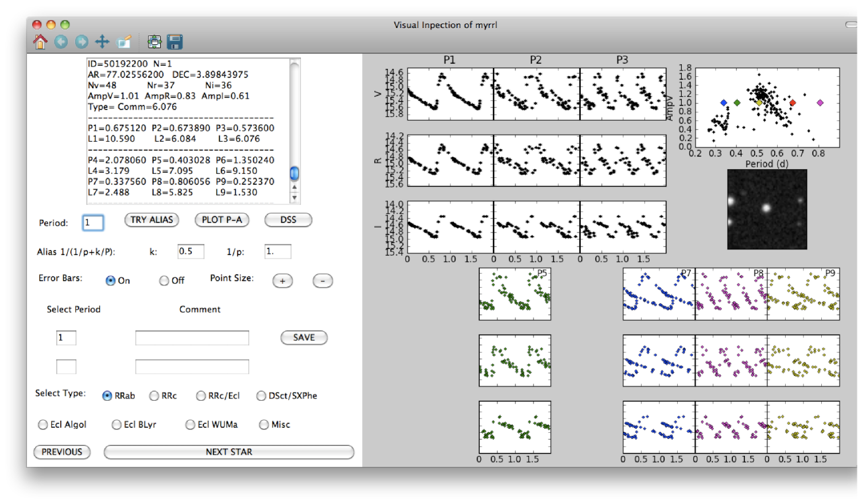Go back to previous view using back arrow
The height and width of the screenshot is (504, 858).
pyautogui.click(x=61, y=42)
